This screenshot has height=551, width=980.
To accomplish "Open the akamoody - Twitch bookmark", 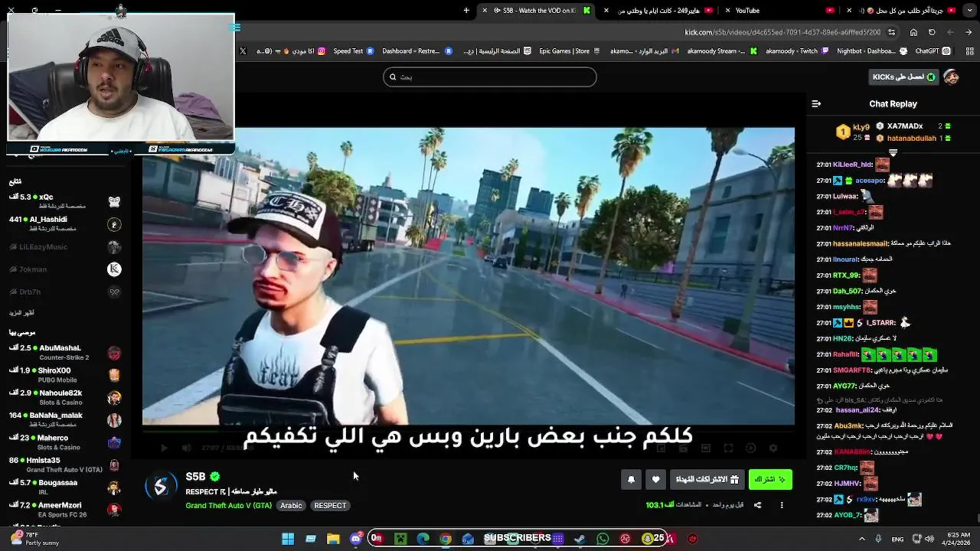I will click(x=798, y=51).
